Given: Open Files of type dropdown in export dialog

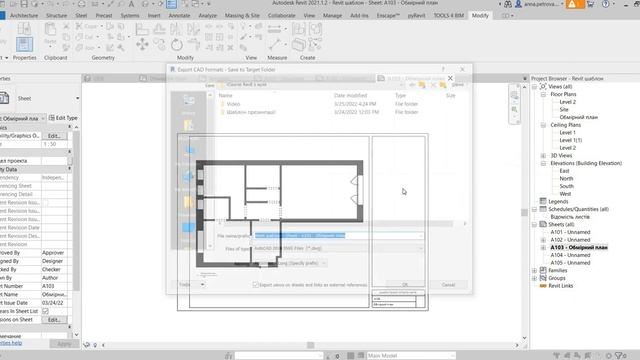Looking at the screenshot, I should tap(420, 248).
